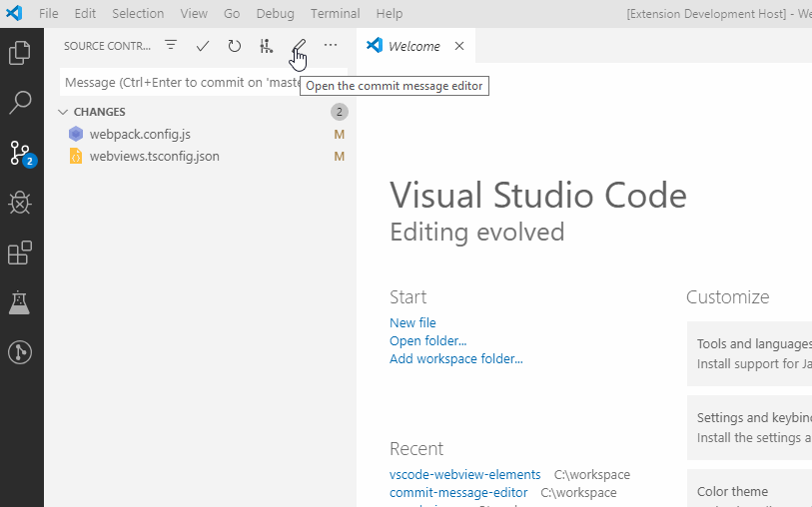Screen dimensions: 812x507
Task: Click the Start section heading
Action: pos(408,297)
